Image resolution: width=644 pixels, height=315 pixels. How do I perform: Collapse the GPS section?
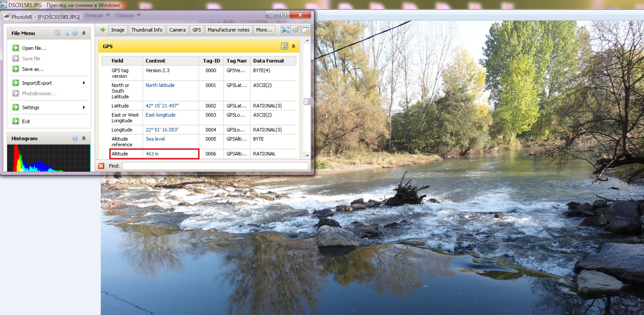pos(294,46)
